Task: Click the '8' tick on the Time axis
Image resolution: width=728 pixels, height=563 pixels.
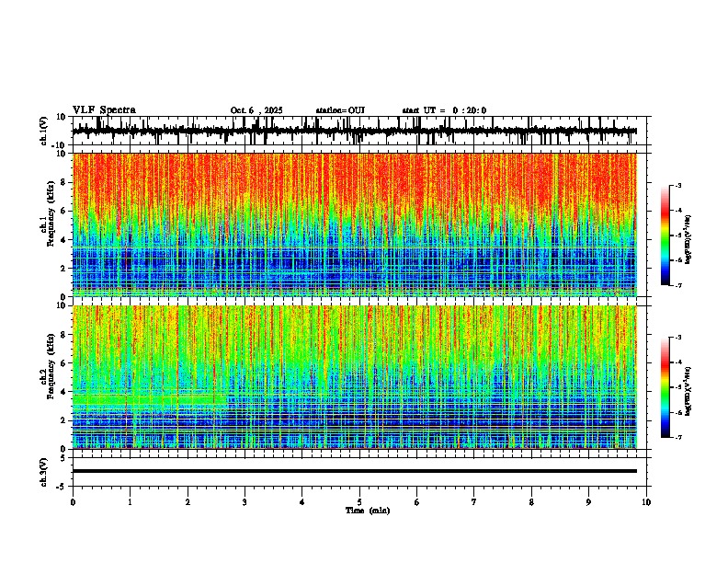Action: [531, 502]
